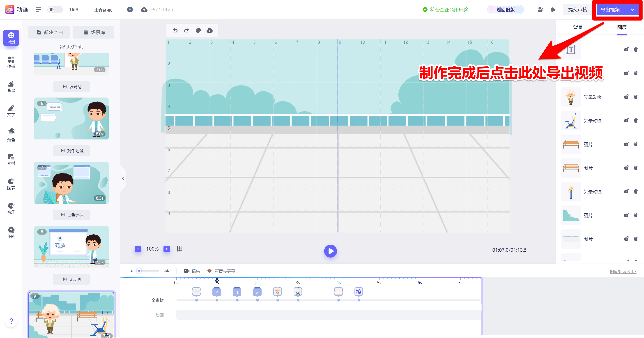Open the 图表 charts panel
The height and width of the screenshot is (338, 644).
(11, 184)
